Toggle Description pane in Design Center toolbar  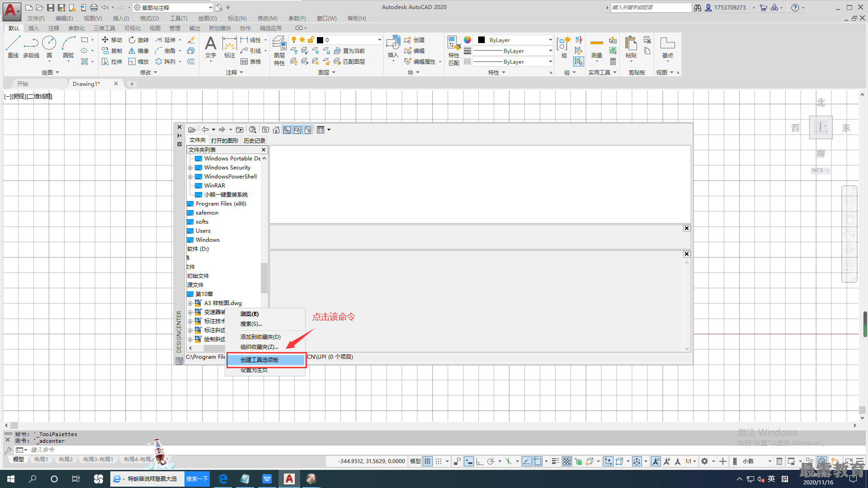[308, 130]
